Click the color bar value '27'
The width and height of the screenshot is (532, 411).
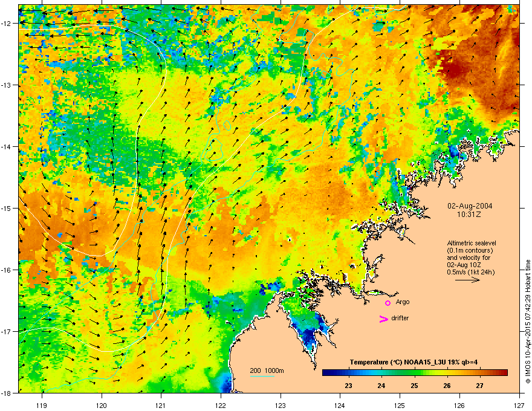[x=479, y=386]
